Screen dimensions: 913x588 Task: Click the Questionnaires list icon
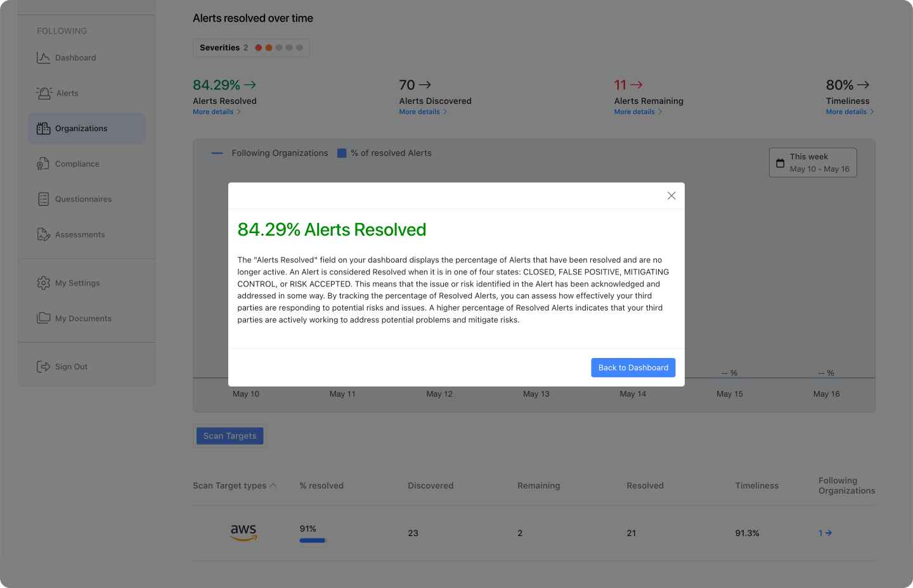43,199
